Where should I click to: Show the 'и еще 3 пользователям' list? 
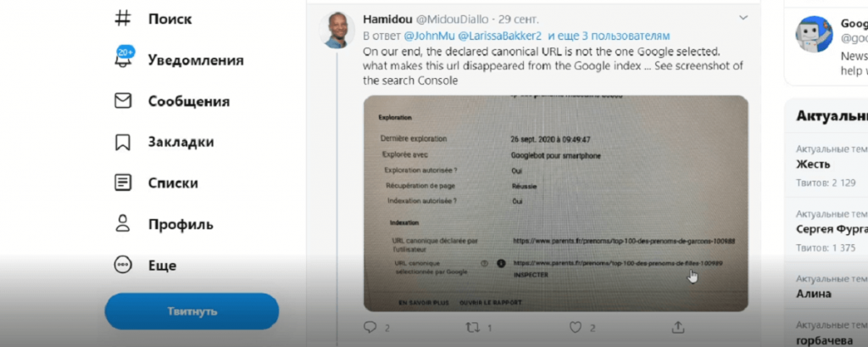[x=609, y=36]
